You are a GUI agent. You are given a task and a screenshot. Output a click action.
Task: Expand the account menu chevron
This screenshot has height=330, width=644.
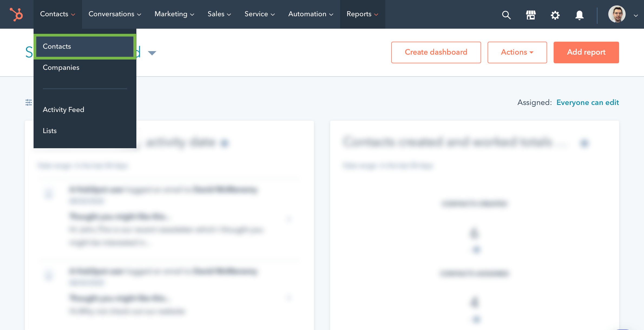636,16
